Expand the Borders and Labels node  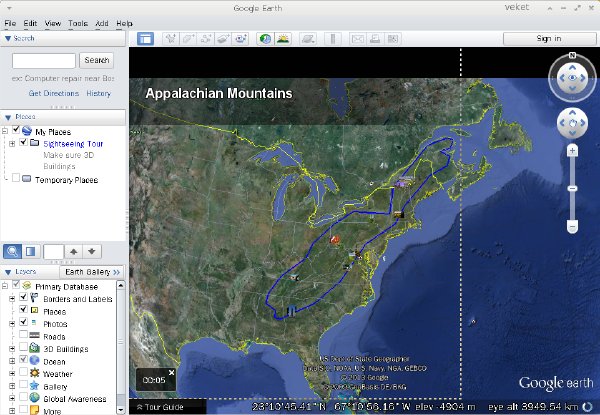[x=12, y=299]
